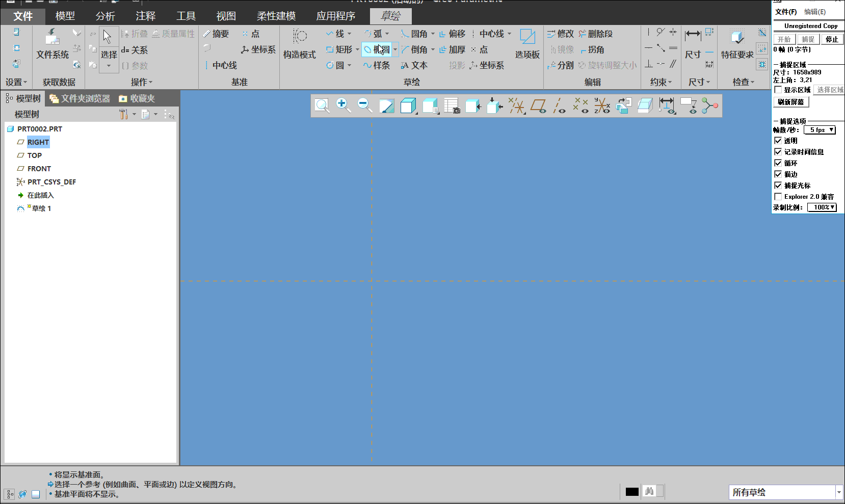Image resolution: width=845 pixels, height=504 pixels.
Task: Click the Refit zoom-to-fit icon
Action: coord(322,105)
